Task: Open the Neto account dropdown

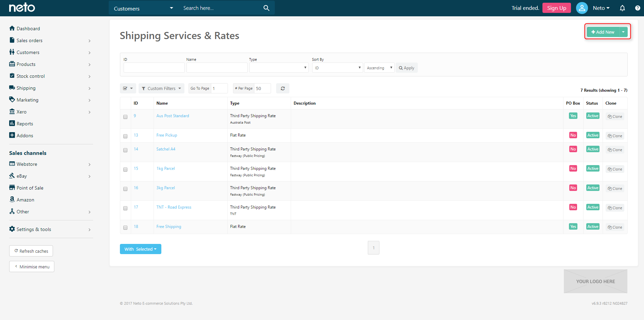Action: tap(601, 8)
